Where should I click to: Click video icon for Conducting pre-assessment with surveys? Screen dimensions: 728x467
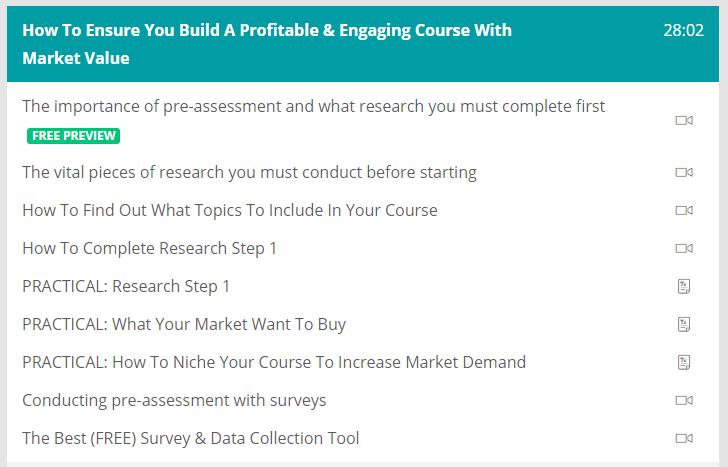point(684,400)
